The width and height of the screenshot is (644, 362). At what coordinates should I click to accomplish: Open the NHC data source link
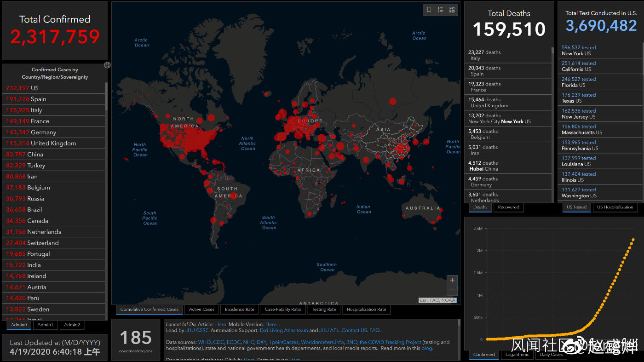point(248,342)
